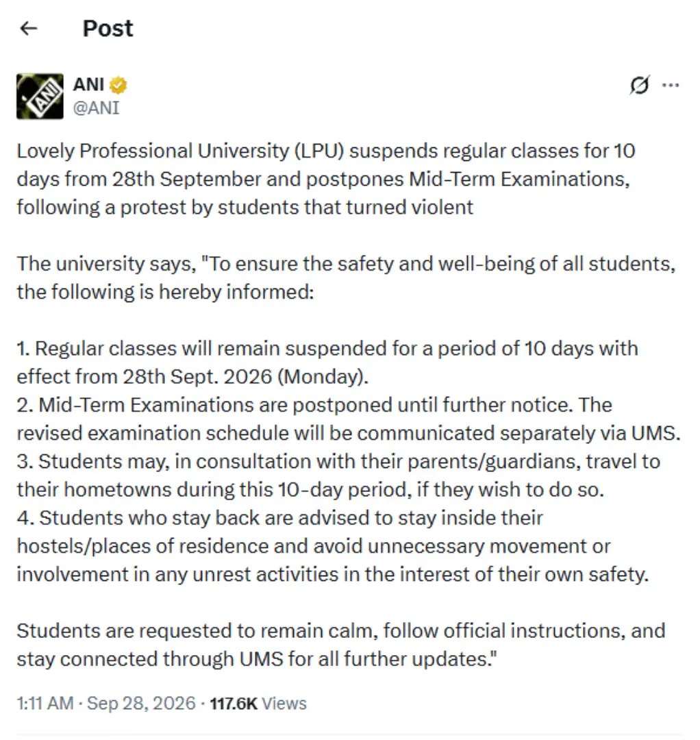Click the 'stay connected through UMS' line
The width and height of the screenshot is (700, 740).
click(x=257, y=659)
